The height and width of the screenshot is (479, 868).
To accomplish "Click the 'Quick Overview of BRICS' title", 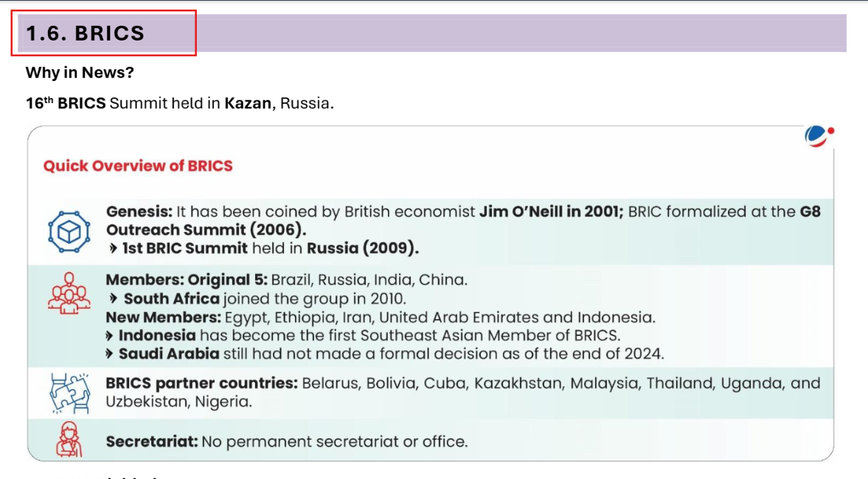I will coord(138,166).
